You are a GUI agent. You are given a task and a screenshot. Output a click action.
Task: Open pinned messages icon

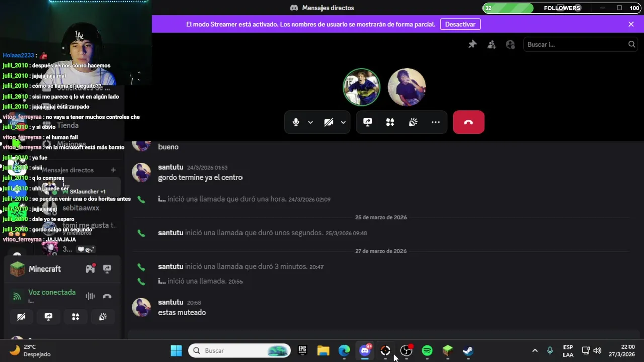472,45
